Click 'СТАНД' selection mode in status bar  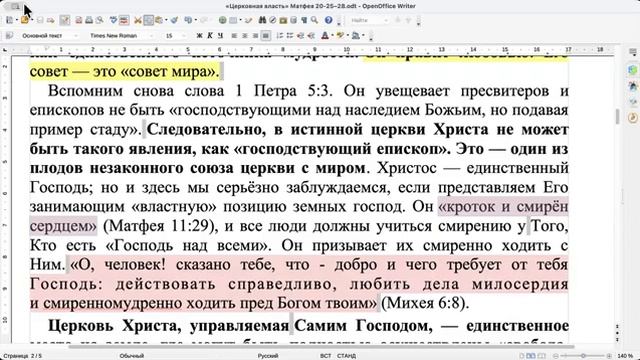(x=346, y=356)
